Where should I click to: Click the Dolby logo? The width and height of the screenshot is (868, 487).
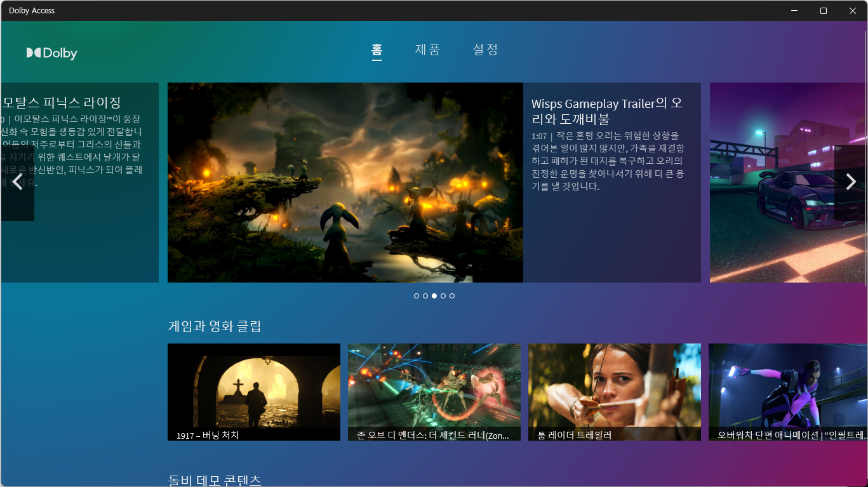(51, 53)
